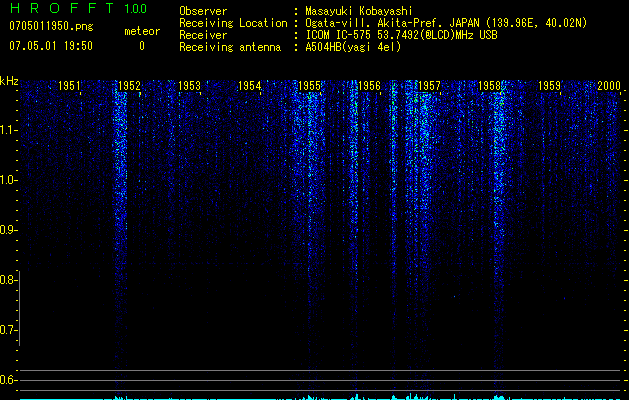Click the 1956 time marker

point(369,85)
